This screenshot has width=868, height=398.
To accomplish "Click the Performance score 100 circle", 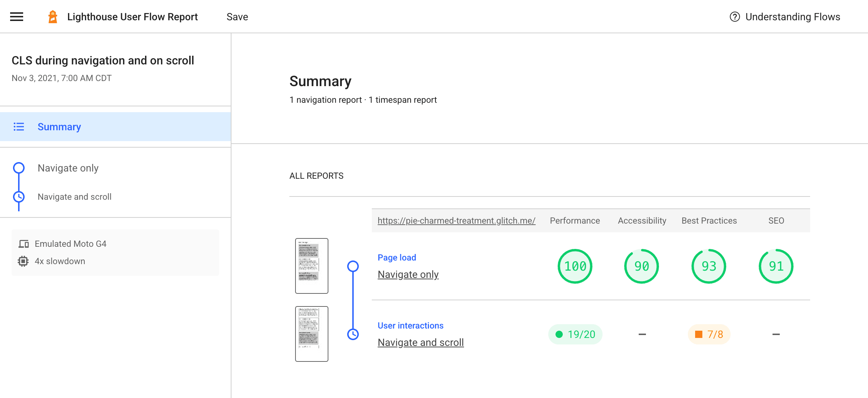I will (575, 266).
